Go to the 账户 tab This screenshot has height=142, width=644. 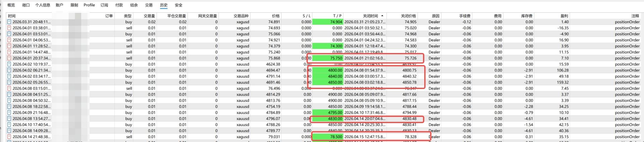(59, 5)
